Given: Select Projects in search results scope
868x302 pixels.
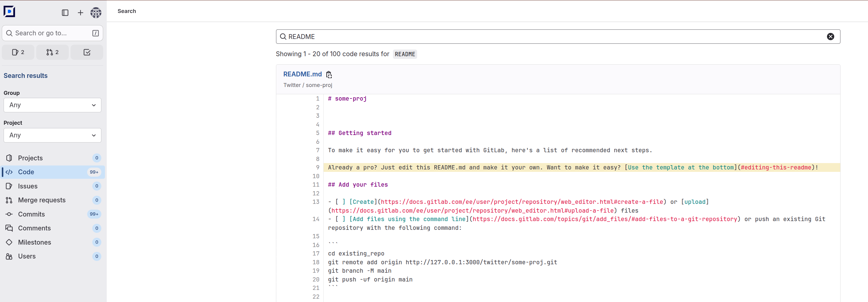Looking at the screenshot, I should click(30, 158).
